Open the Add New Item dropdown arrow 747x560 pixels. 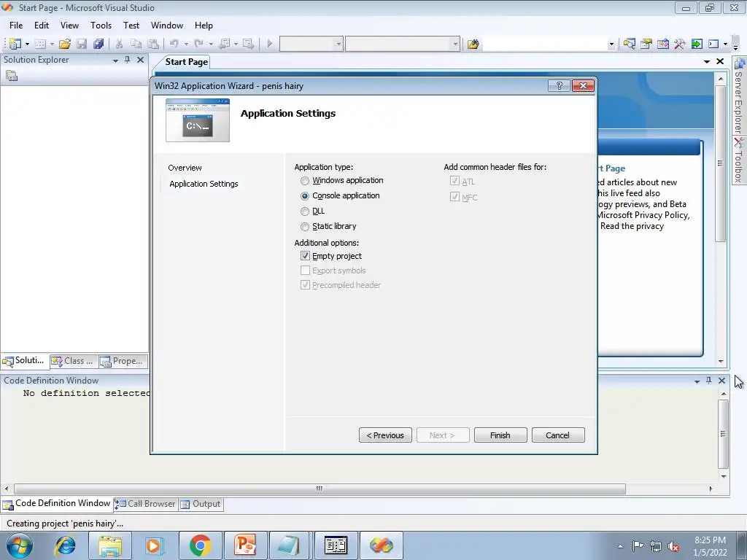pyautogui.click(x=52, y=44)
